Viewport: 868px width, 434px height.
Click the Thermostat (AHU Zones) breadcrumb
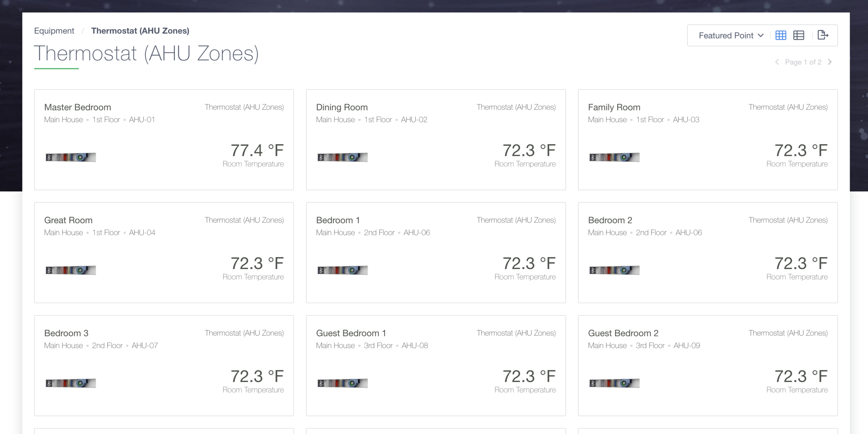[x=140, y=31]
